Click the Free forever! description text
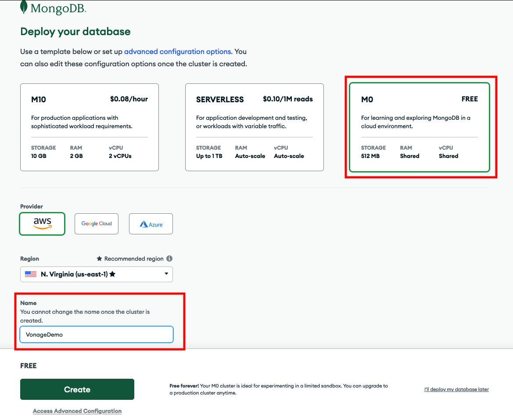513x420 pixels. (x=279, y=389)
